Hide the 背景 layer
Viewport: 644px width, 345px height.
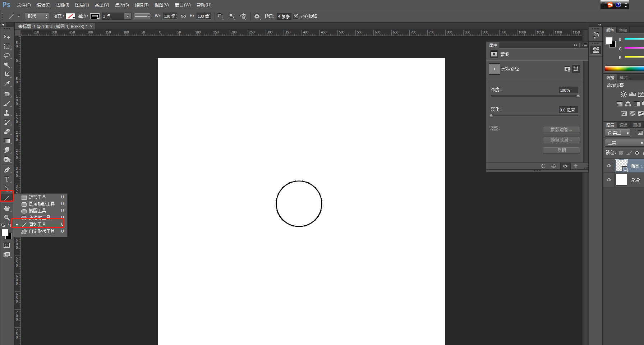[x=609, y=180]
